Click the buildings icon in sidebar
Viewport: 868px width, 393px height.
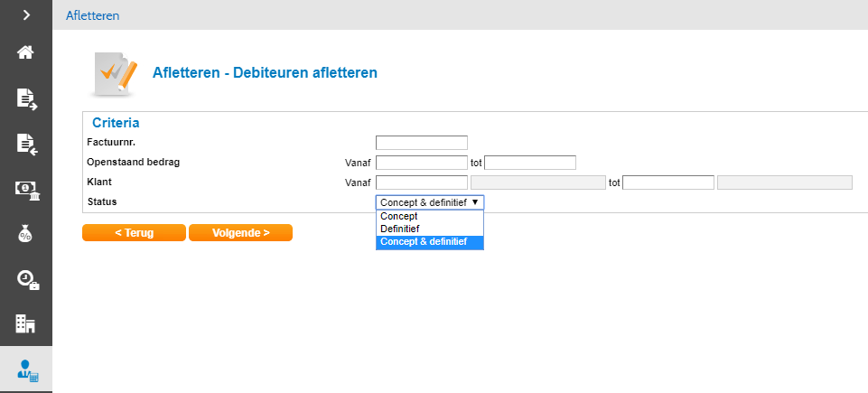26,323
